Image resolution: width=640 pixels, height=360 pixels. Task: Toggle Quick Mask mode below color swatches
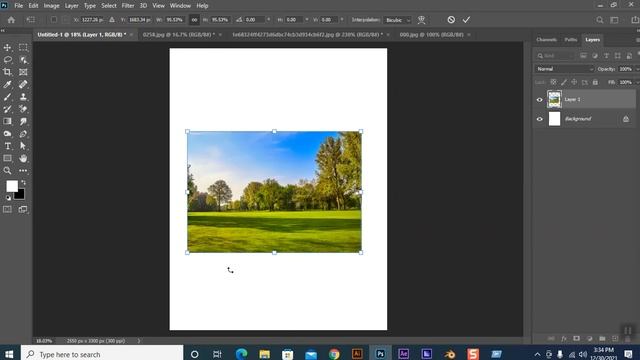coord(7,209)
